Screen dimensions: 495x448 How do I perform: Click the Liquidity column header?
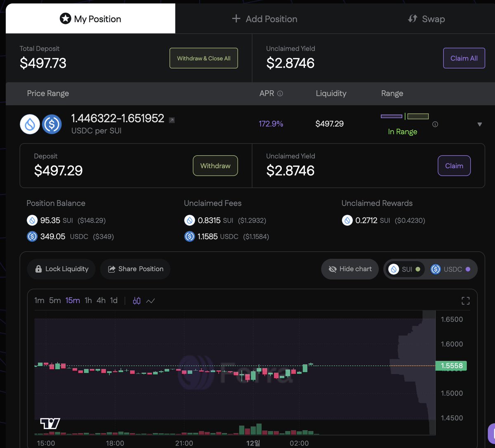[331, 94]
